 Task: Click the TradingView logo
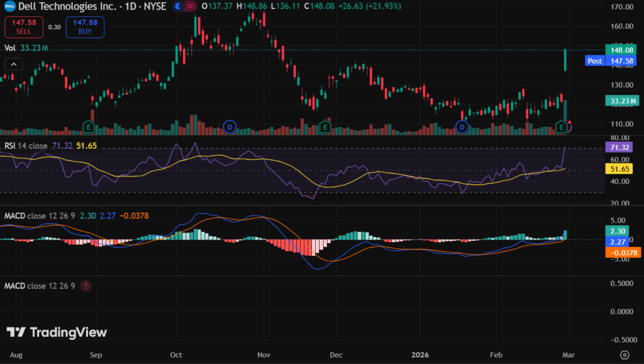click(57, 333)
